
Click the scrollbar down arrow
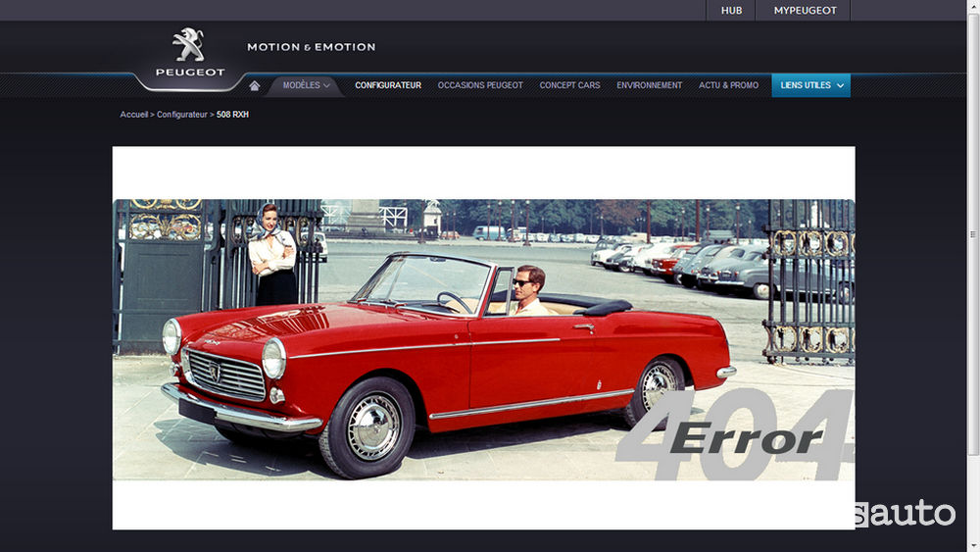click(x=973, y=546)
